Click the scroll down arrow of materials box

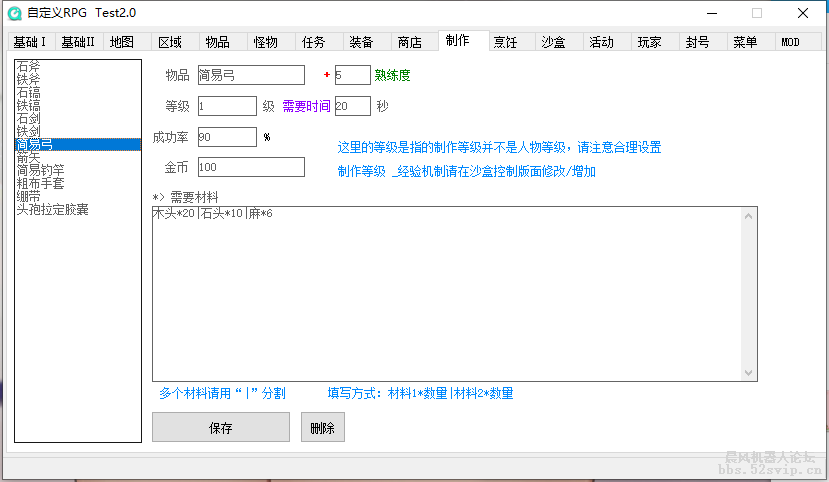coord(748,372)
